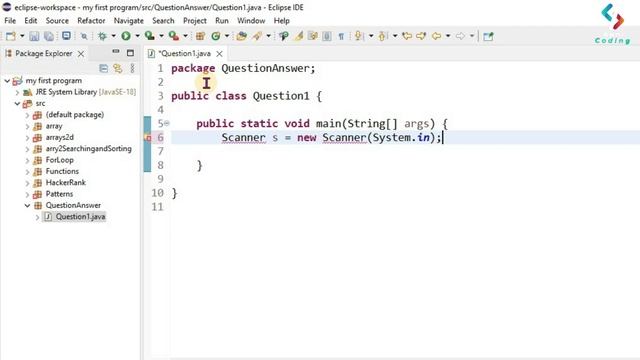
Task: Open the Refactor menu
Action: pos(91,20)
